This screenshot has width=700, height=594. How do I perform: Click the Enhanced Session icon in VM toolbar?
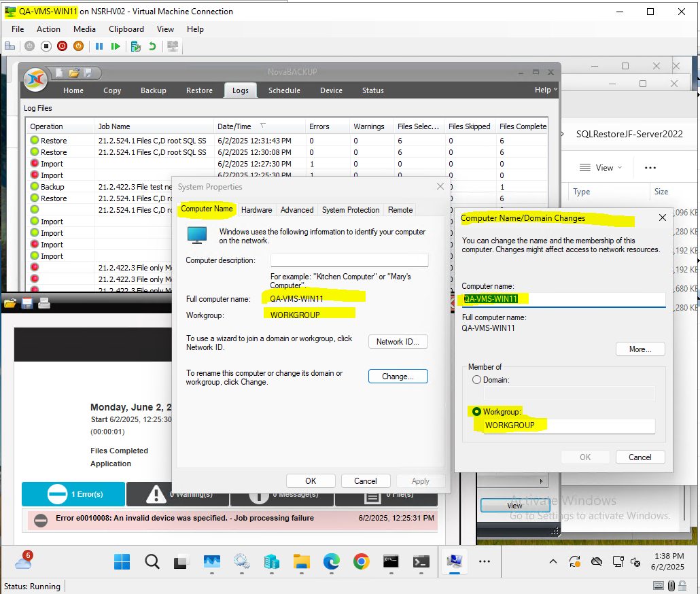click(x=173, y=46)
